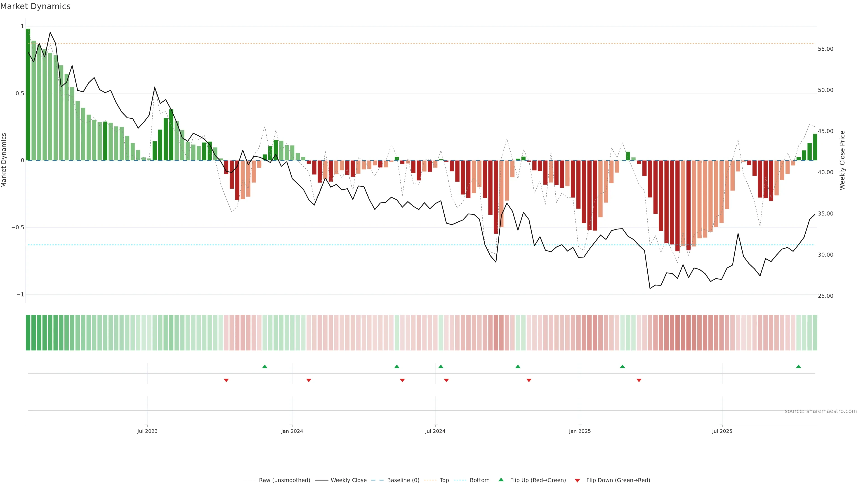
Task: Click the last green Flip Up marker at far right
Action: click(798, 366)
